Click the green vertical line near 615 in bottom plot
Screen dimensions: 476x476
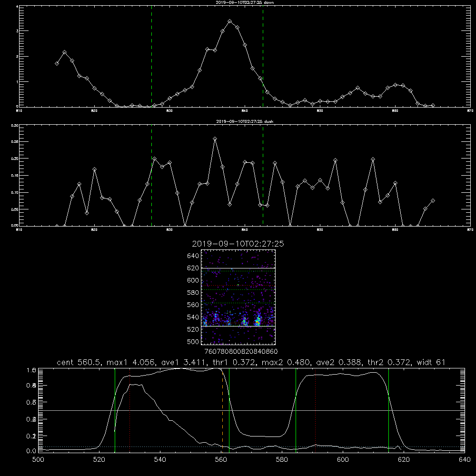[x=388, y=410]
